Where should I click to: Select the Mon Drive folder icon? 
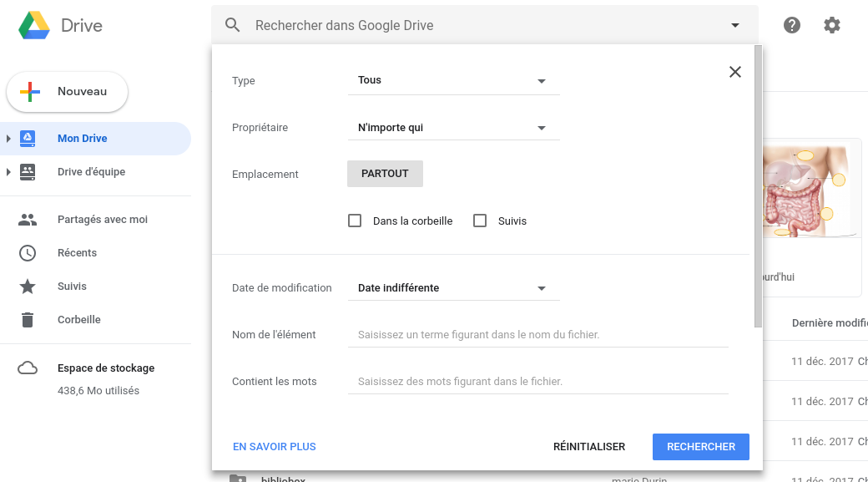(28, 138)
